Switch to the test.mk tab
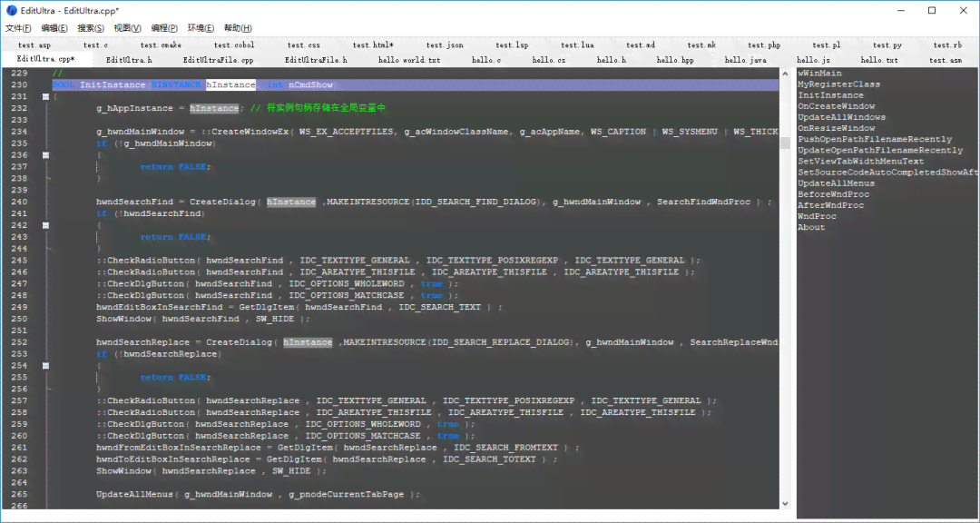Screen dimensions: 980x523 701,45
